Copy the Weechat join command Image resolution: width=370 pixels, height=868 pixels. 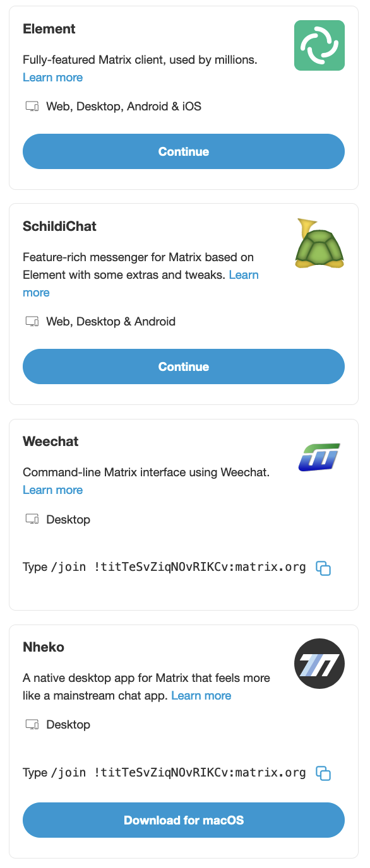[323, 568]
